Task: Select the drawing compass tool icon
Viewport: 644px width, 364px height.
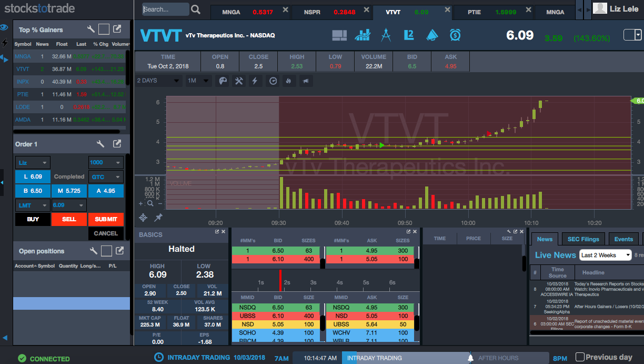Action: coord(386,35)
